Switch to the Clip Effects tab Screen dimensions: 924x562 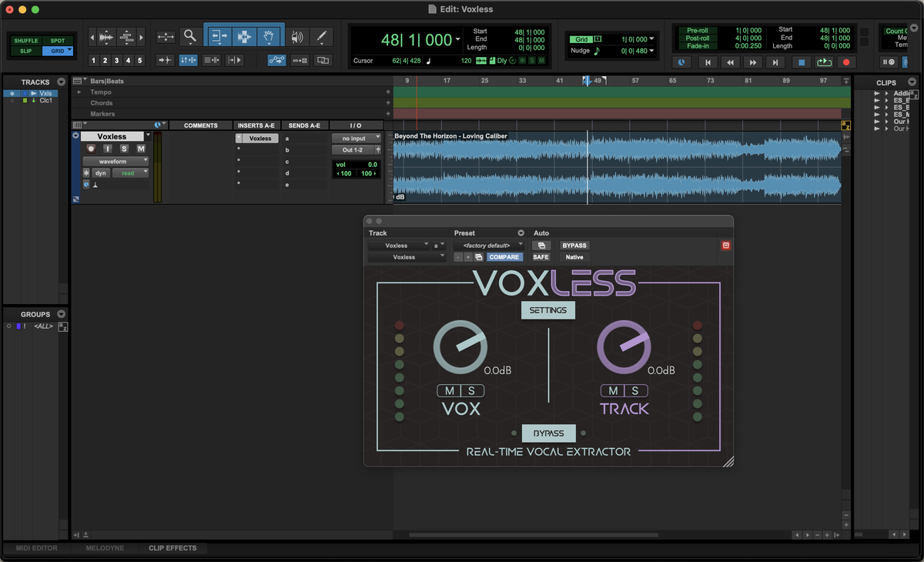coord(172,548)
